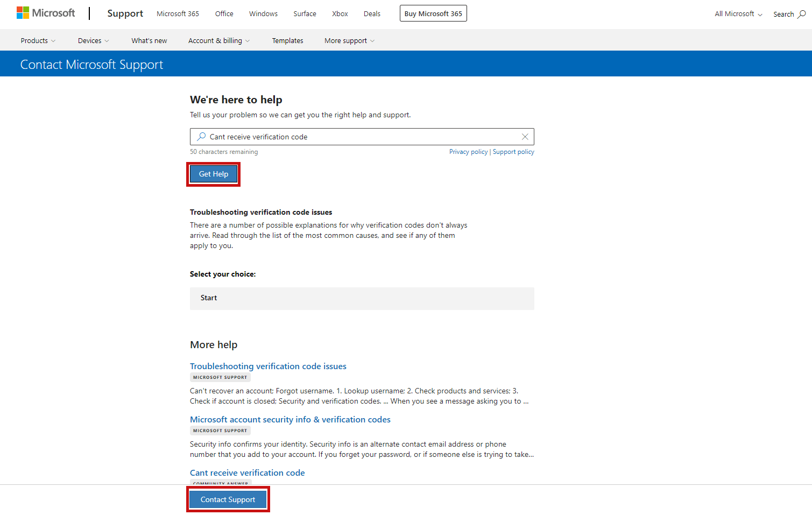Click '50 characters remaining' text
The width and height of the screenshot is (812, 515).
pos(224,152)
